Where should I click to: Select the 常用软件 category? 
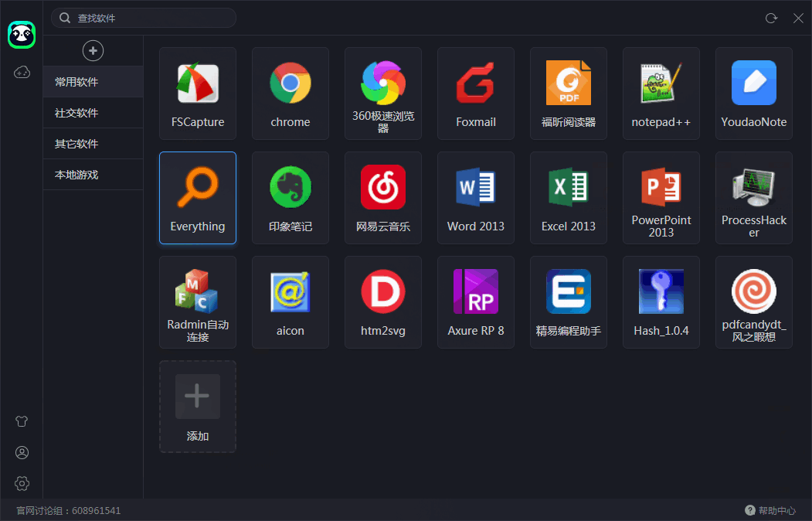tap(93, 82)
